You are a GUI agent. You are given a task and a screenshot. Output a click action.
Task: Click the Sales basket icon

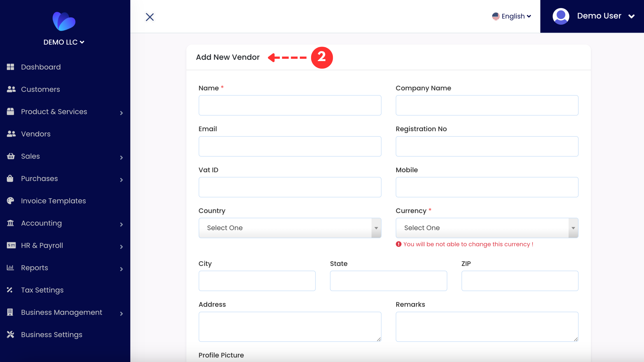coord(11,156)
